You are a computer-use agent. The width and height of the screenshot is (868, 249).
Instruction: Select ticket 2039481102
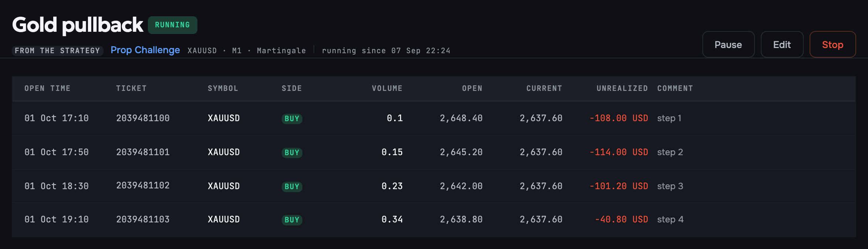pyautogui.click(x=143, y=185)
